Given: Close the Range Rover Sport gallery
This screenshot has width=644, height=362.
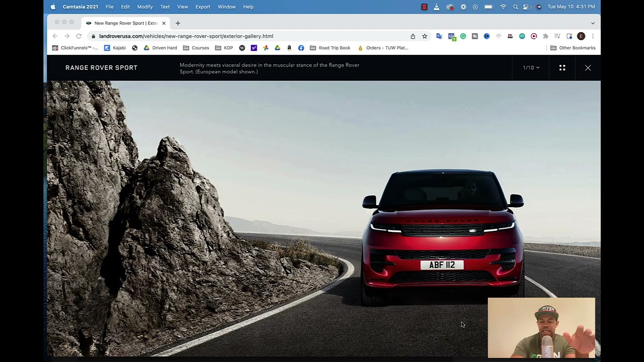Looking at the screenshot, I should (x=588, y=67).
